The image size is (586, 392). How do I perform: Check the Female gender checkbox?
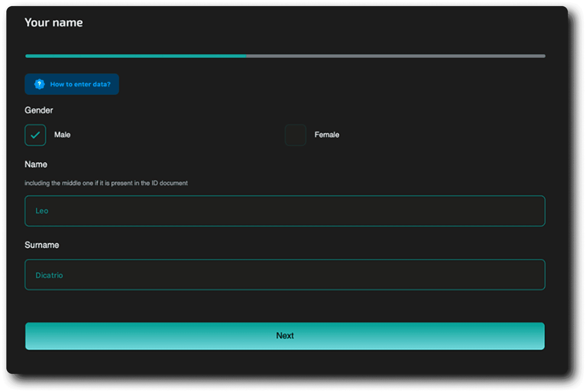click(295, 135)
